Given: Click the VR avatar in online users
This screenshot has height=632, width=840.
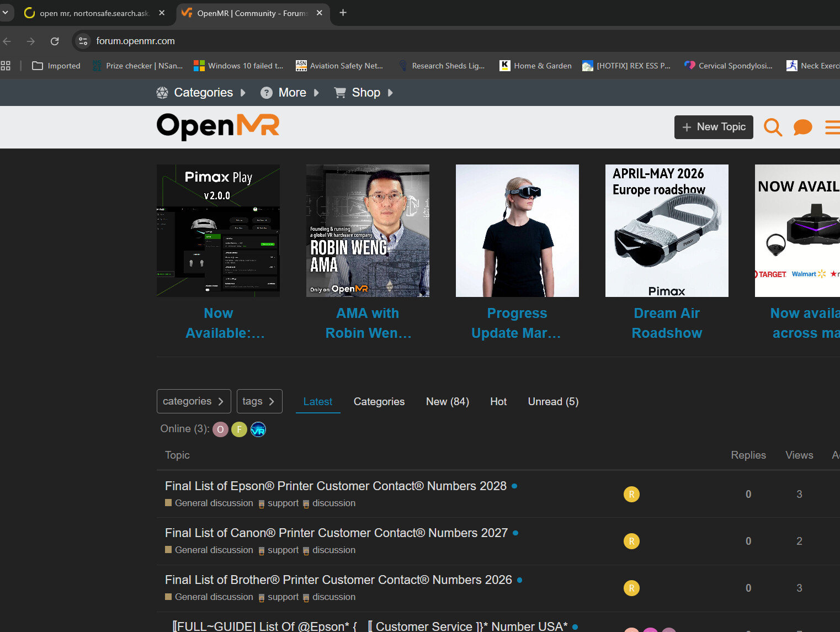Looking at the screenshot, I should tap(258, 429).
